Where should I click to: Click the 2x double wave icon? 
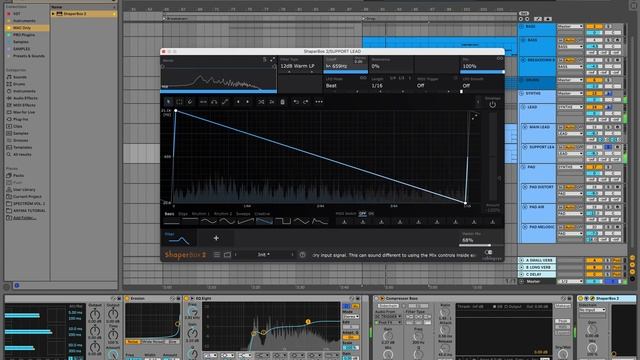click(271, 102)
